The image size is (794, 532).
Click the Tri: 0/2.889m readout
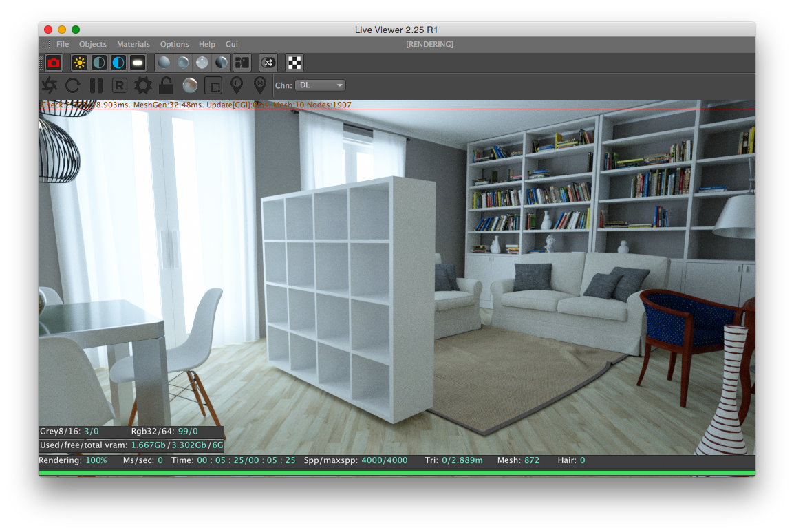[x=453, y=460]
